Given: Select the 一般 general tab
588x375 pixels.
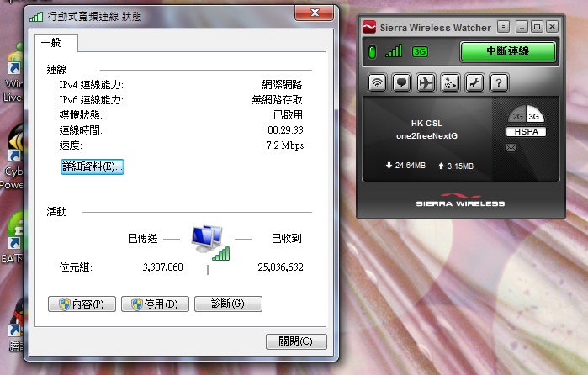Looking at the screenshot, I should point(56,43).
